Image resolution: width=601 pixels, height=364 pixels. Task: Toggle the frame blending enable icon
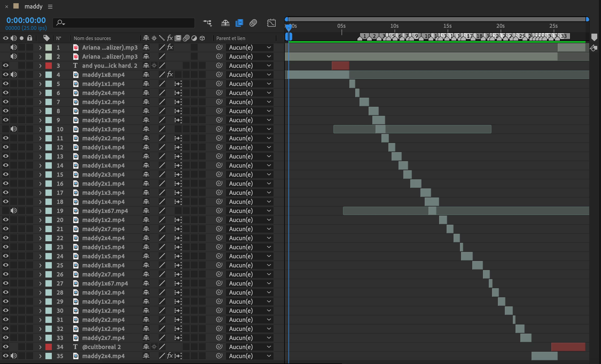tap(239, 23)
